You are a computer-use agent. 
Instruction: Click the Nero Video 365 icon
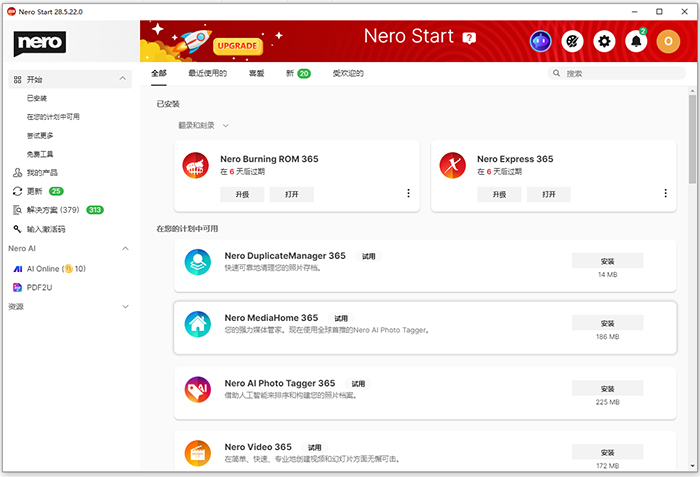point(198,453)
